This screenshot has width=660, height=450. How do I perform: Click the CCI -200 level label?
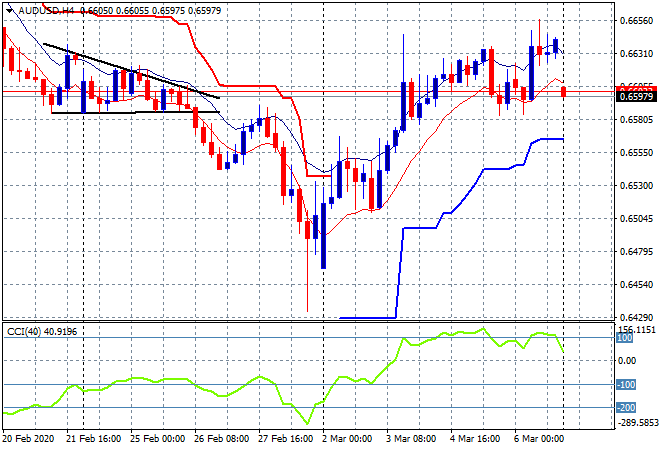tap(628, 407)
